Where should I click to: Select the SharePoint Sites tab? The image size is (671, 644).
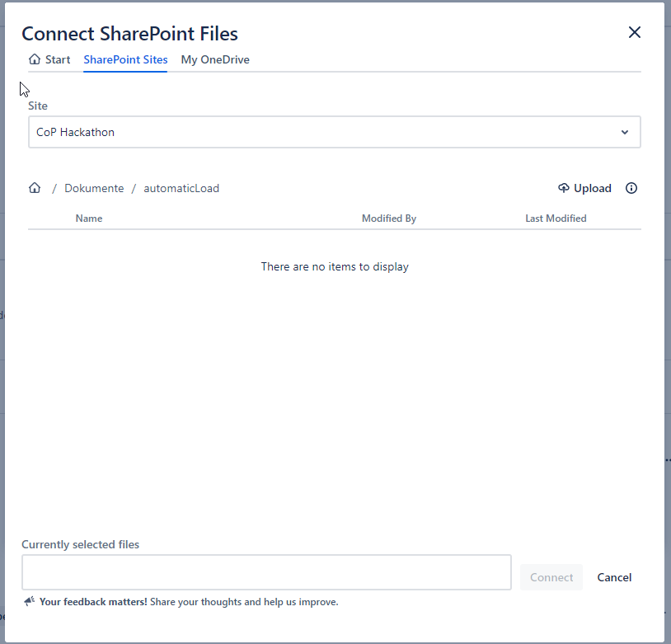125,59
